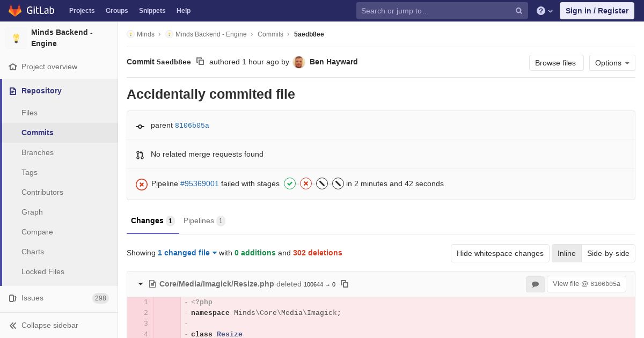644x338 pixels.
Task: Click the Repository document icon
Action: pos(13,91)
